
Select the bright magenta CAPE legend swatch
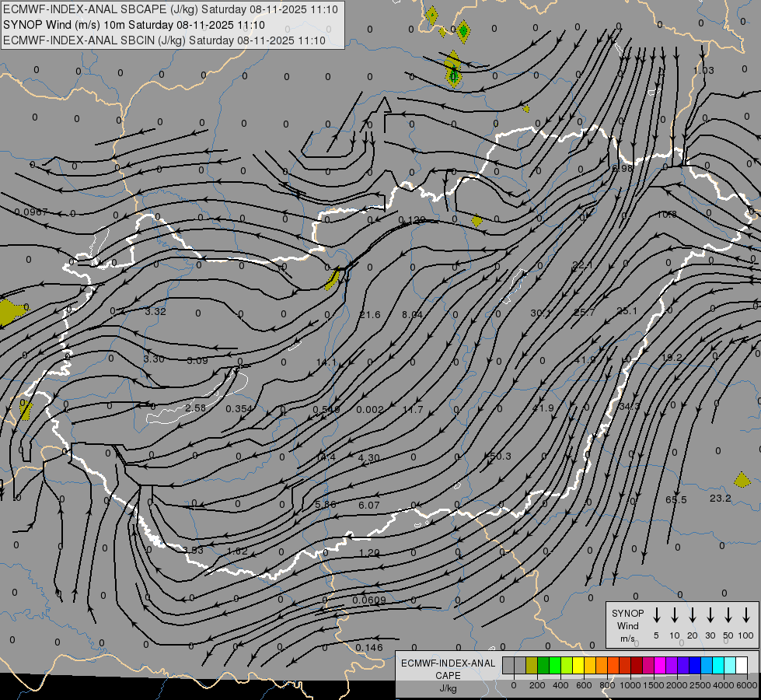pyautogui.click(x=660, y=665)
